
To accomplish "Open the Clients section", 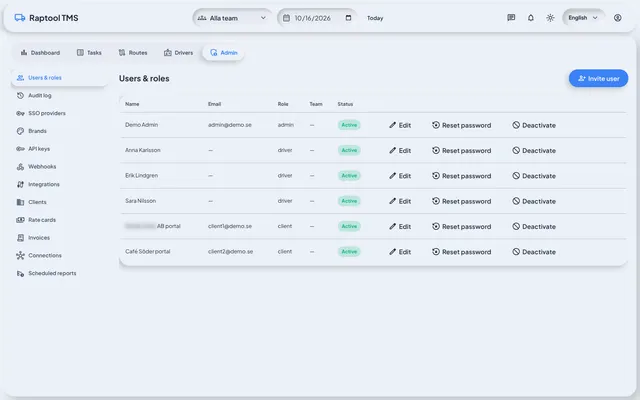I will (60, 202).
